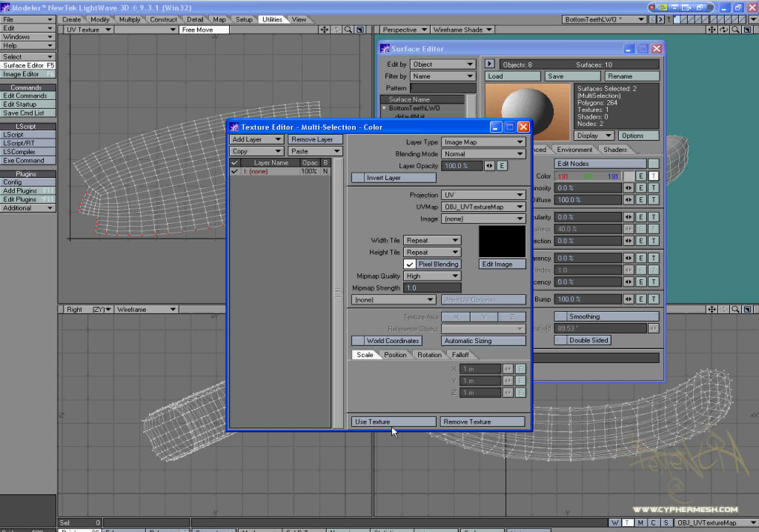Click the rotate view icon next to Perspective zoom tool
This screenshot has width=759, height=532.
[x=723, y=30]
